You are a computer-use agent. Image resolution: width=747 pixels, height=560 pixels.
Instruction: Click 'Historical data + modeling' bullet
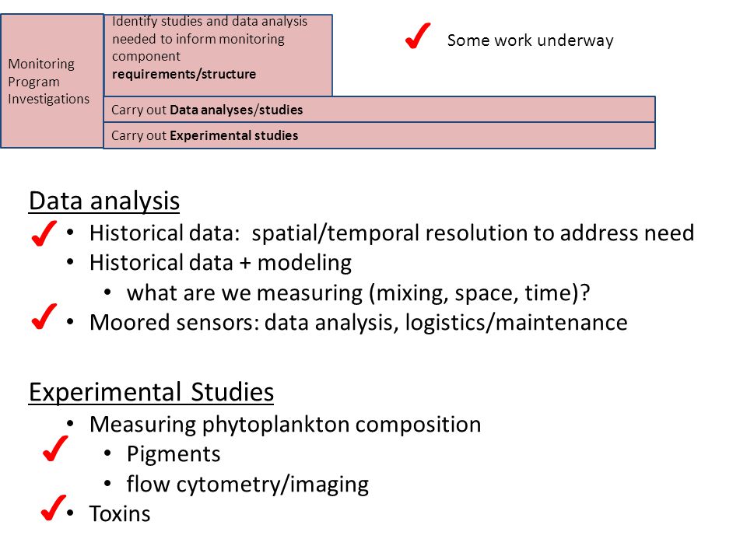coord(220,263)
